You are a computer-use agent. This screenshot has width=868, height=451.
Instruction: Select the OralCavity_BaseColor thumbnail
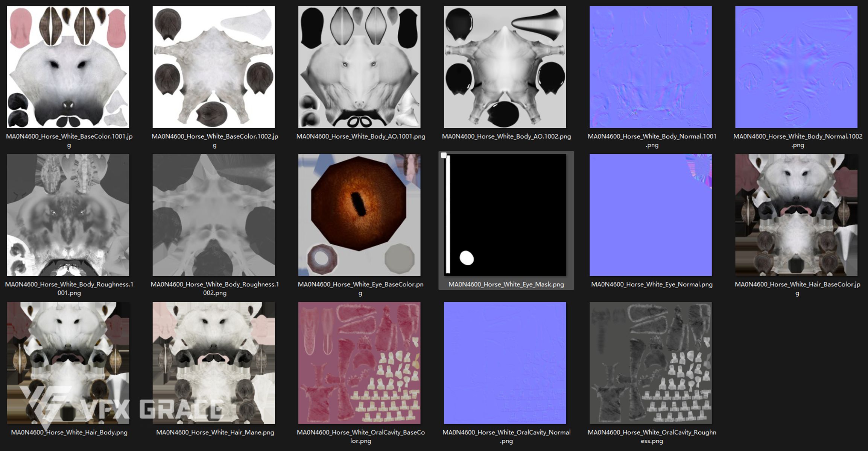[359, 363]
